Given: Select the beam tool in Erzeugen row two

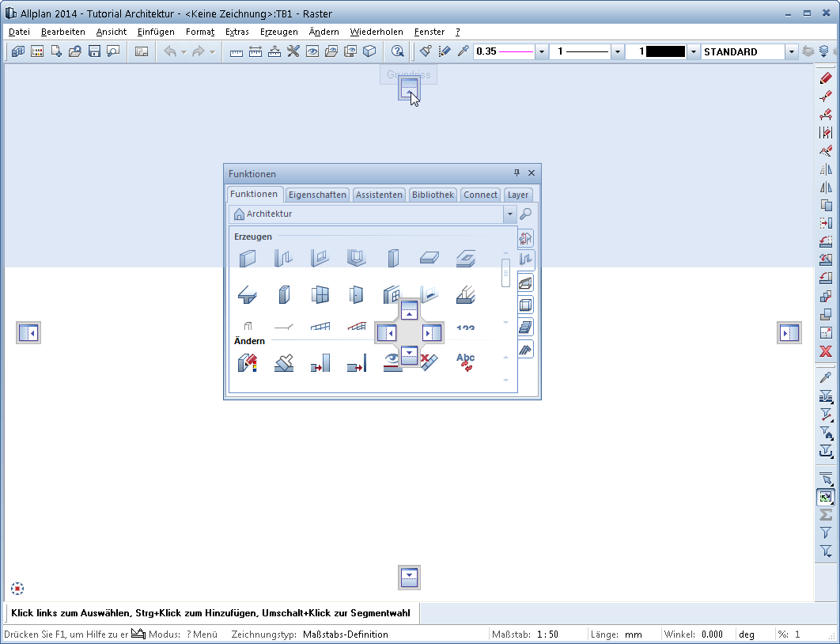Looking at the screenshot, I should point(248,294).
